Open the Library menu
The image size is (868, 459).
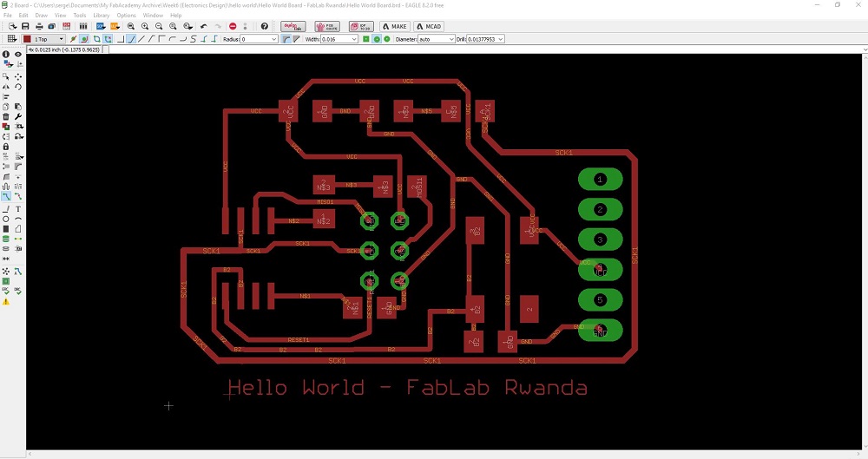coord(102,15)
